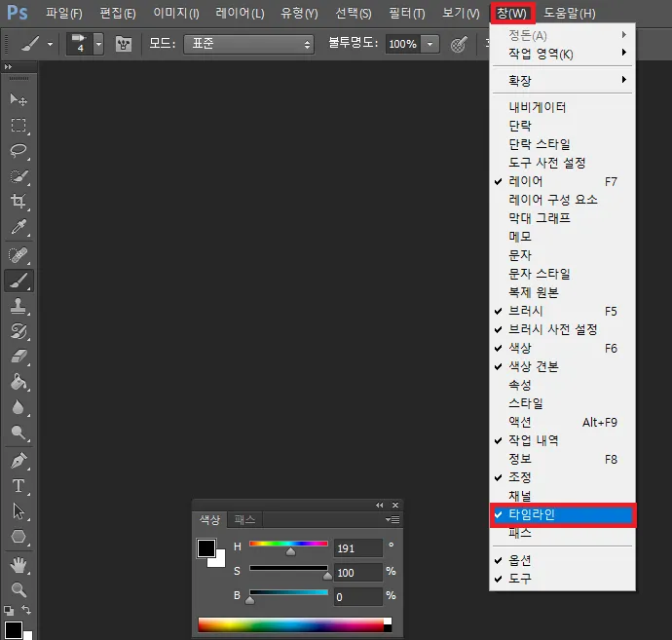Open the color panel flyout menu
The image size is (672, 640).
coord(392,519)
